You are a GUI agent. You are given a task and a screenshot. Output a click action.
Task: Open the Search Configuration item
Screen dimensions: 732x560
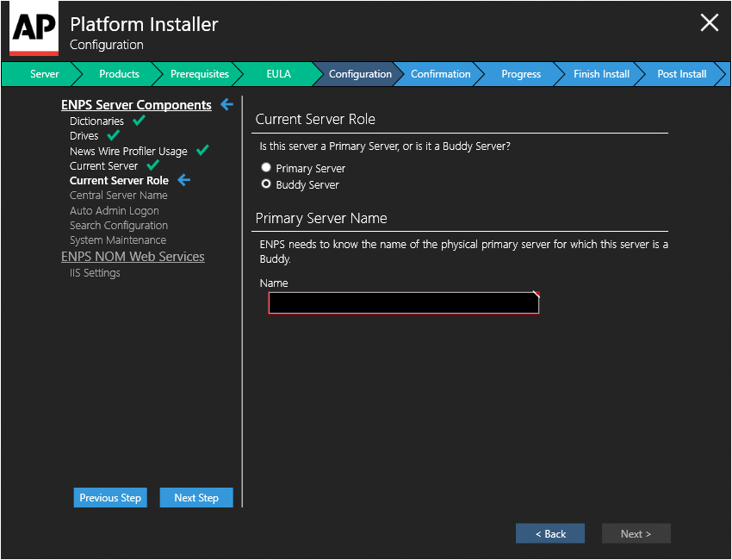[119, 225]
